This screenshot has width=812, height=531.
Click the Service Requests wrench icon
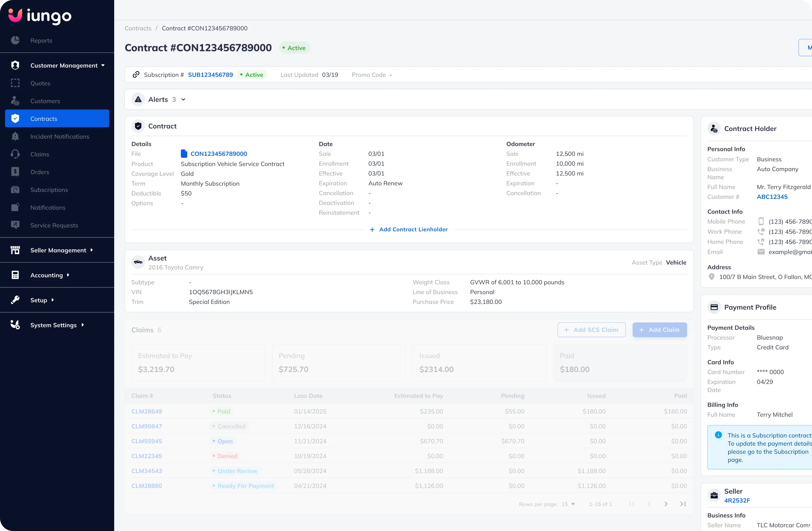[x=15, y=225]
